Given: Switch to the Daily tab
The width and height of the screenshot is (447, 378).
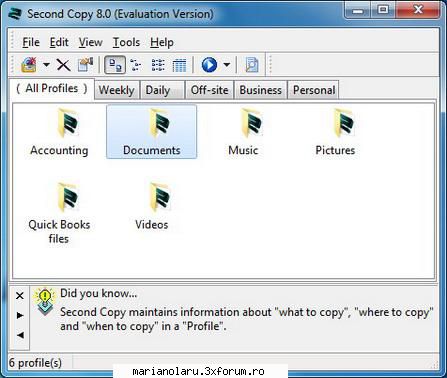Looking at the screenshot, I should (162, 90).
